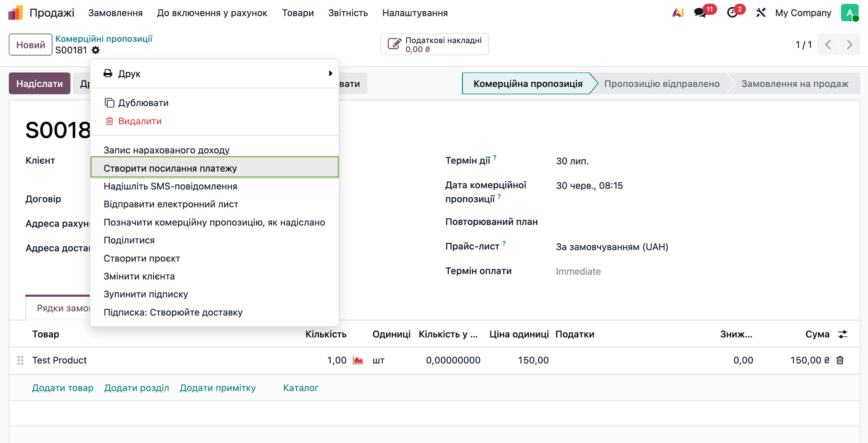
Task: Open the Sales app home icon
Action: [x=15, y=13]
